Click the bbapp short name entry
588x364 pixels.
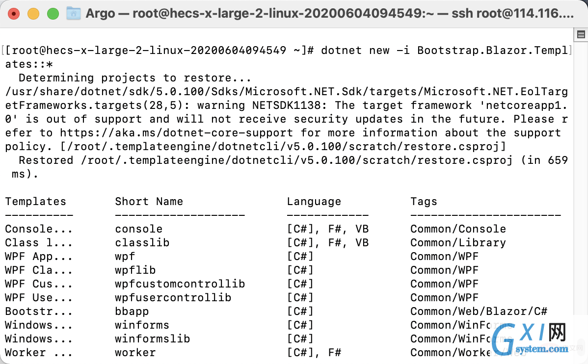tap(132, 311)
